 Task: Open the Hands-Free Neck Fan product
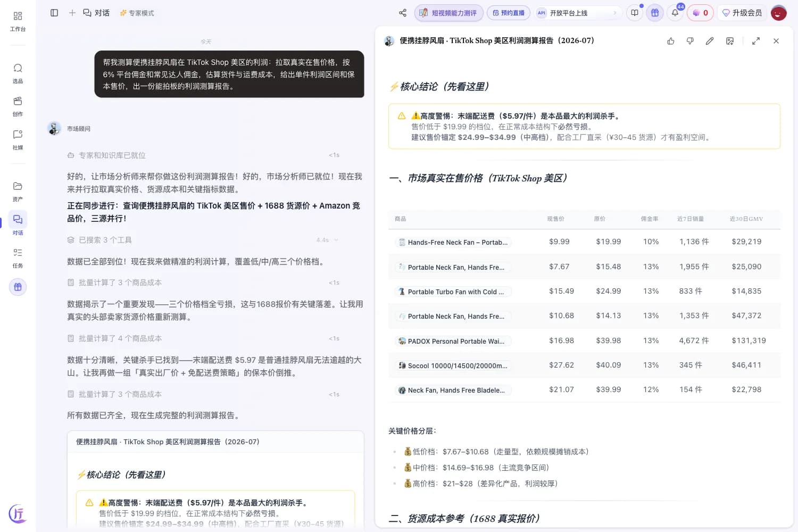454,242
